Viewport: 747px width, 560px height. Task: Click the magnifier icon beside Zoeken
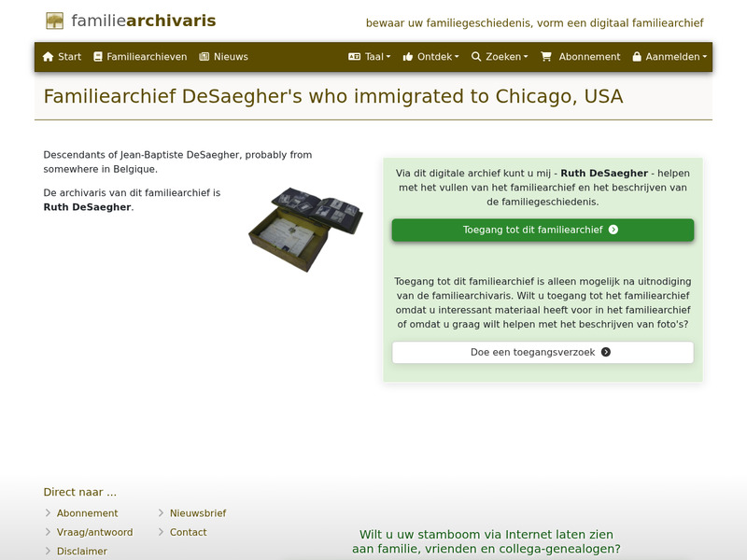point(476,57)
